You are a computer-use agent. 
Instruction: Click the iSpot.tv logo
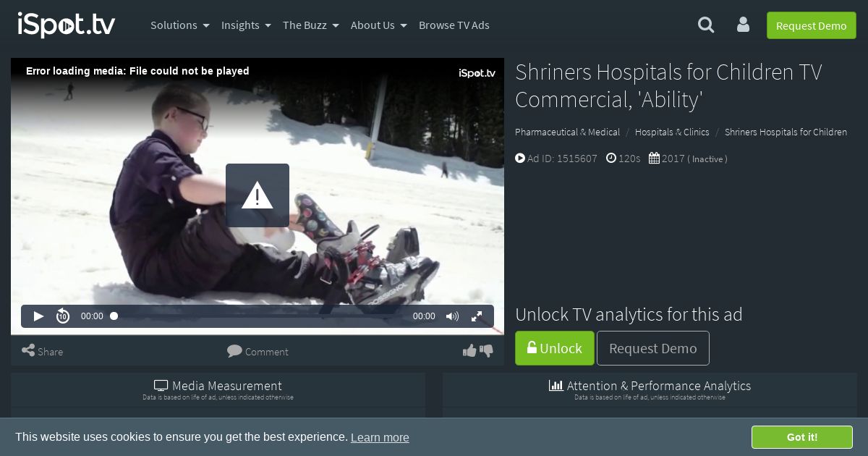(66, 25)
